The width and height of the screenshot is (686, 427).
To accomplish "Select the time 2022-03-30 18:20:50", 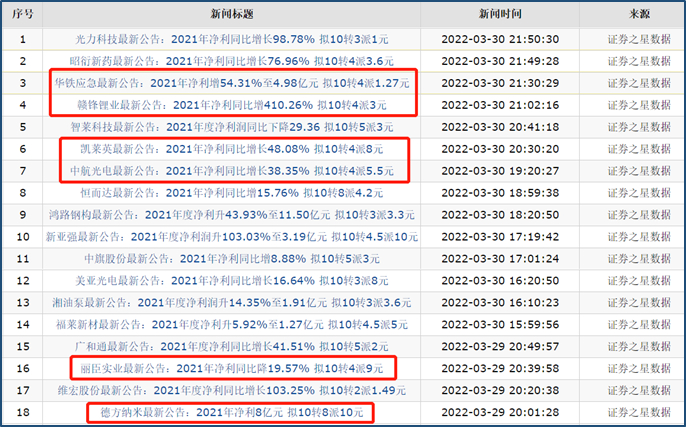I will [500, 215].
